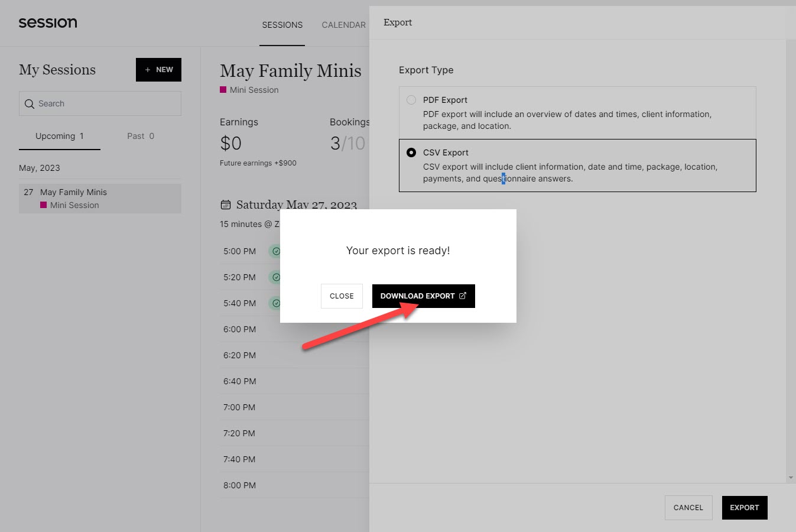
Task: Click the booked checkmark icon at 5:00 PM
Action: click(x=276, y=251)
